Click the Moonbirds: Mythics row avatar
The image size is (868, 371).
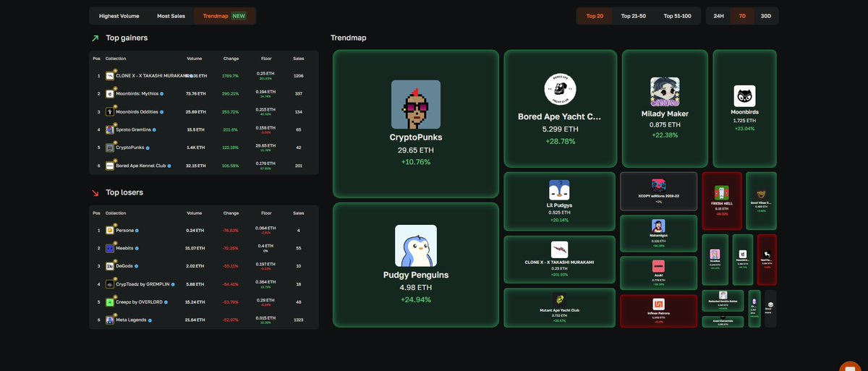110,93
